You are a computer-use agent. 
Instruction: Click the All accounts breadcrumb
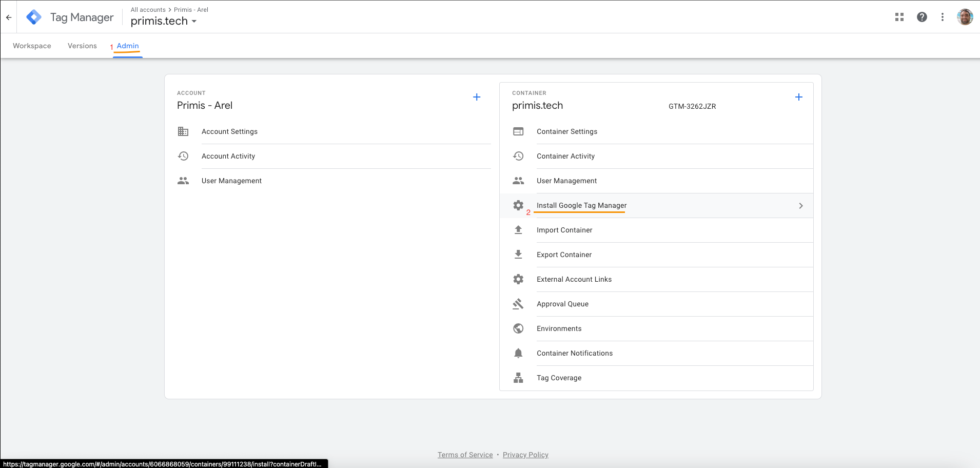(x=148, y=10)
